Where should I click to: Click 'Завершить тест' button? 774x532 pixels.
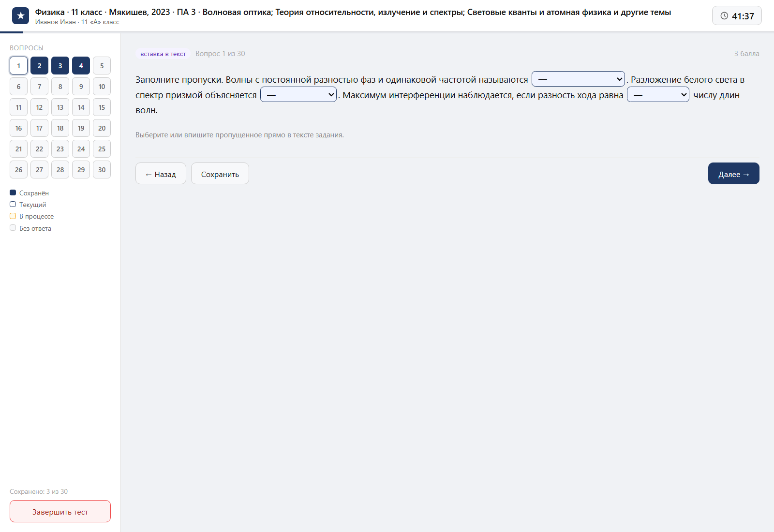60,511
